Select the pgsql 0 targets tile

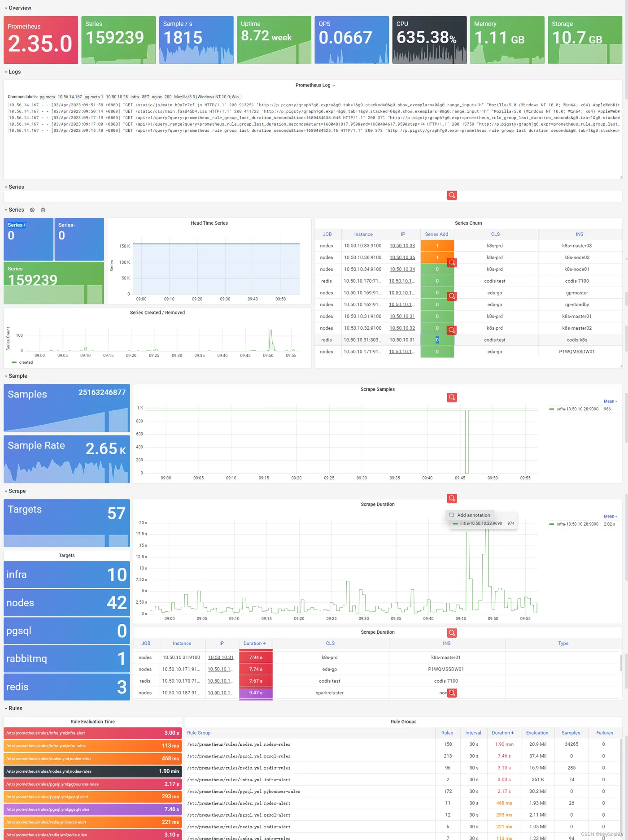(67, 631)
